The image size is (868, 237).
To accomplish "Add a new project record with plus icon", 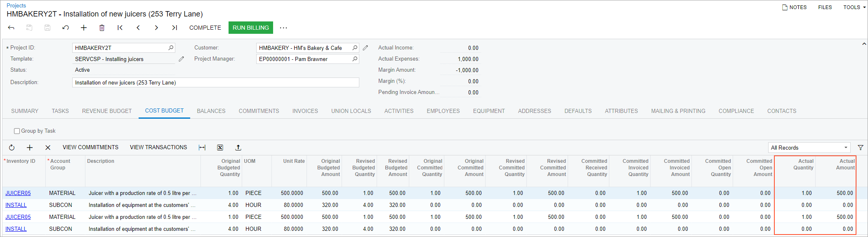I will [x=84, y=28].
